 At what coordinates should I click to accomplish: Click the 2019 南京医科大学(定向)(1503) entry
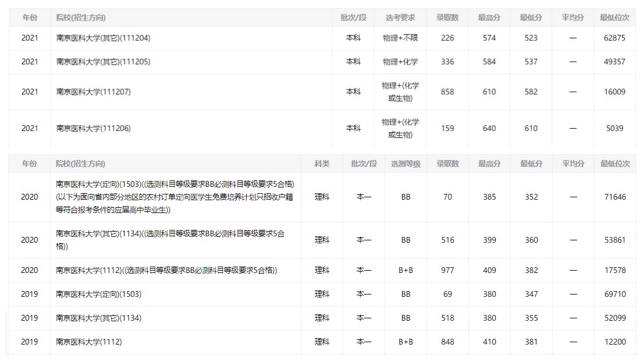coord(98,294)
